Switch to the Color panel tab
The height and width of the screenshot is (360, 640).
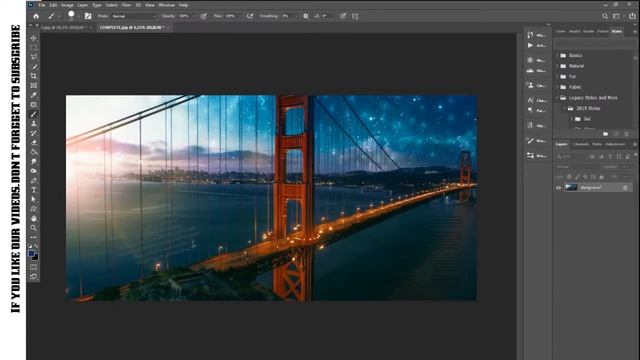tap(560, 31)
